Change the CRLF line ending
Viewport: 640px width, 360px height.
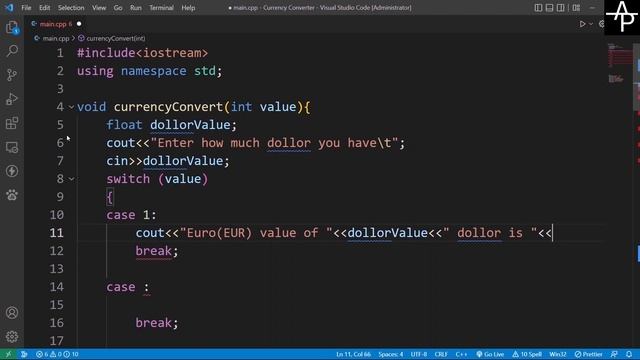[441, 354]
